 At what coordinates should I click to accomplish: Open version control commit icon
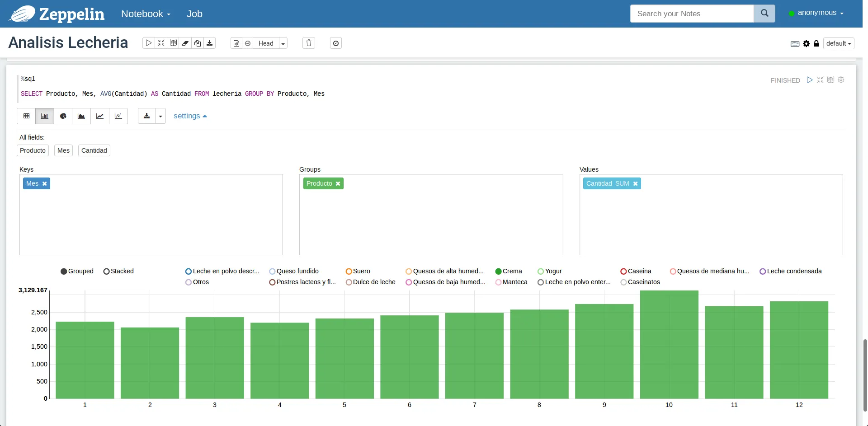tap(236, 43)
